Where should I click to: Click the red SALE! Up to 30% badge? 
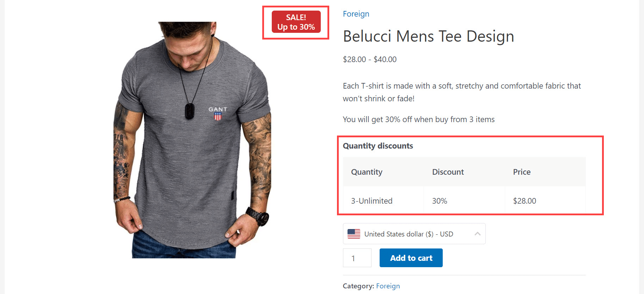click(x=296, y=22)
